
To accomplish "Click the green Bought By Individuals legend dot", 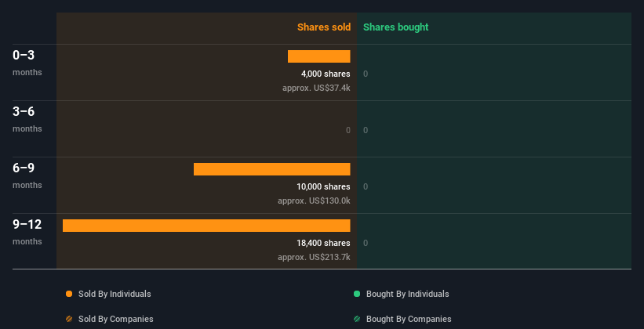I will [357, 294].
